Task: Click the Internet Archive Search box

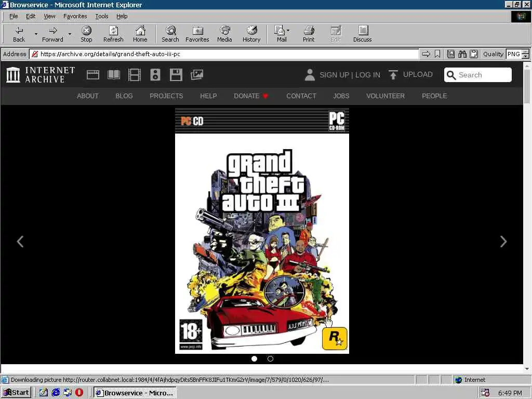Action: click(x=478, y=75)
